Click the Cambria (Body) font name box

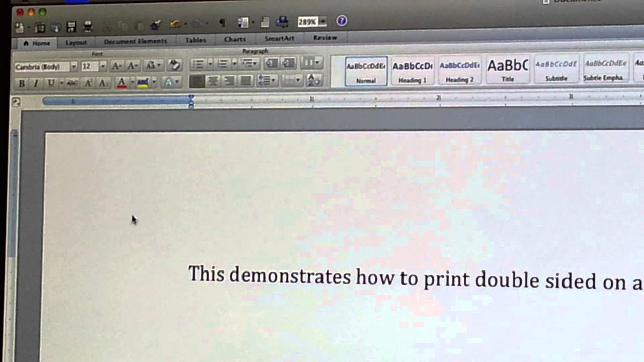42,67
